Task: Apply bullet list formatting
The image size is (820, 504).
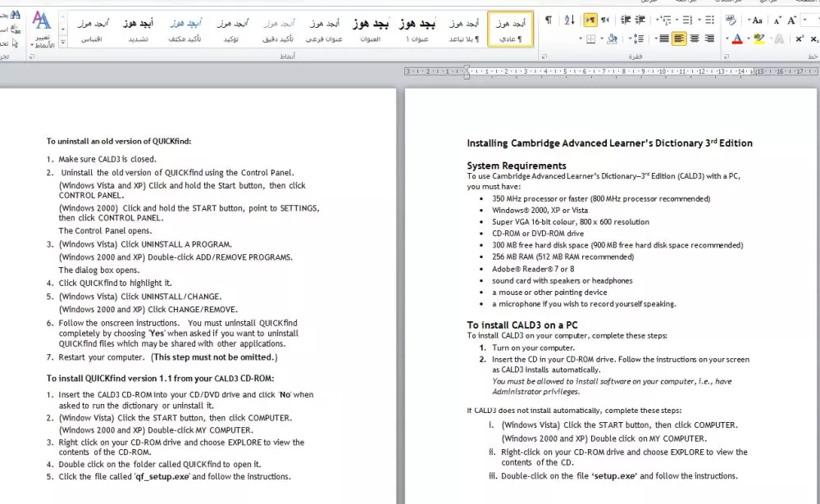Action: 709,20
